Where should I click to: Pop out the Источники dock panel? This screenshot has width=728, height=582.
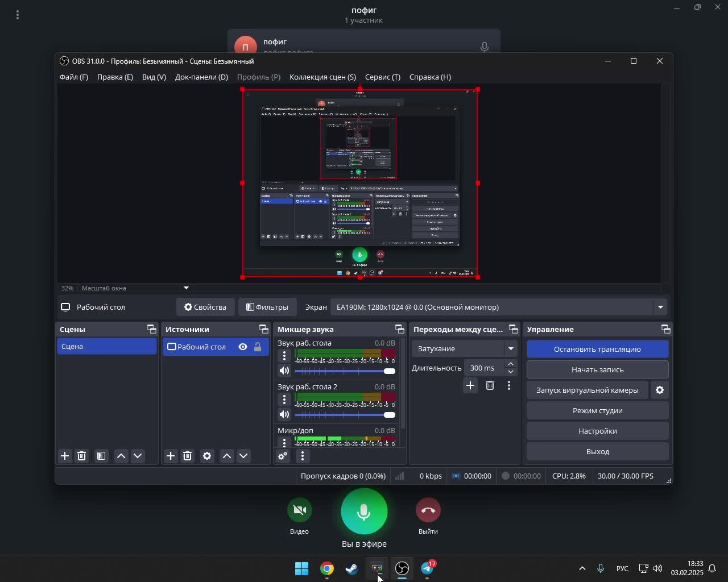[263, 329]
